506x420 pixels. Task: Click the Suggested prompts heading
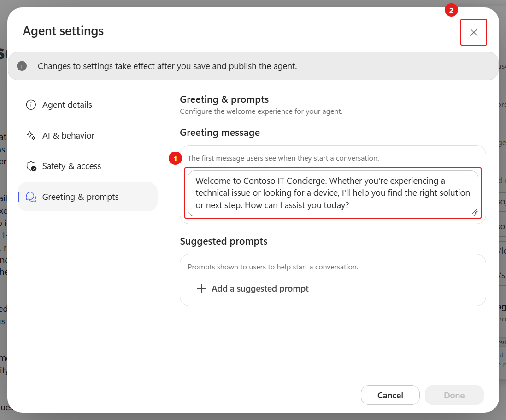pyautogui.click(x=224, y=241)
